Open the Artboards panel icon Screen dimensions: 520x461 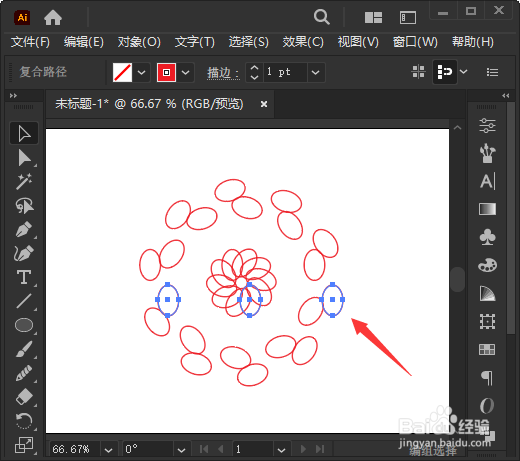pos(487,322)
